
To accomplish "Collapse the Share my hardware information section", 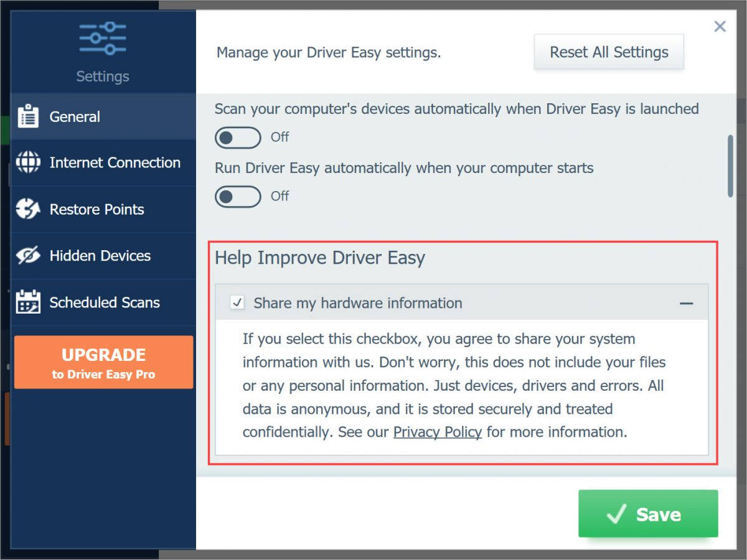I will (x=686, y=304).
